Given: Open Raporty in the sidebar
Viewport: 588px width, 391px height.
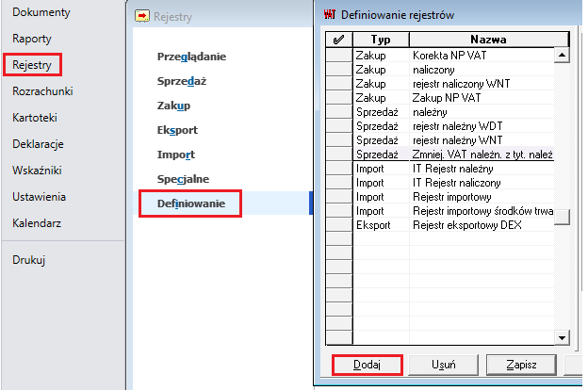Looking at the screenshot, I should coord(32,39).
